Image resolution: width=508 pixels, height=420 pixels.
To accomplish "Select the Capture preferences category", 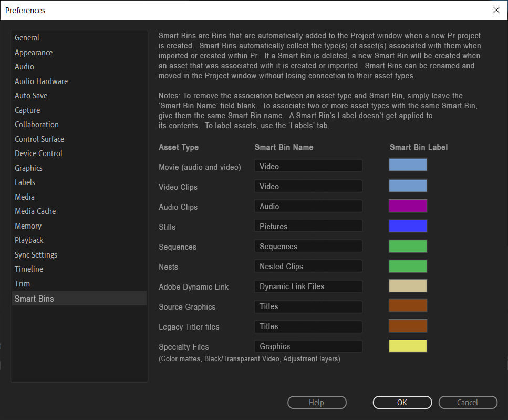I will pyautogui.click(x=27, y=110).
